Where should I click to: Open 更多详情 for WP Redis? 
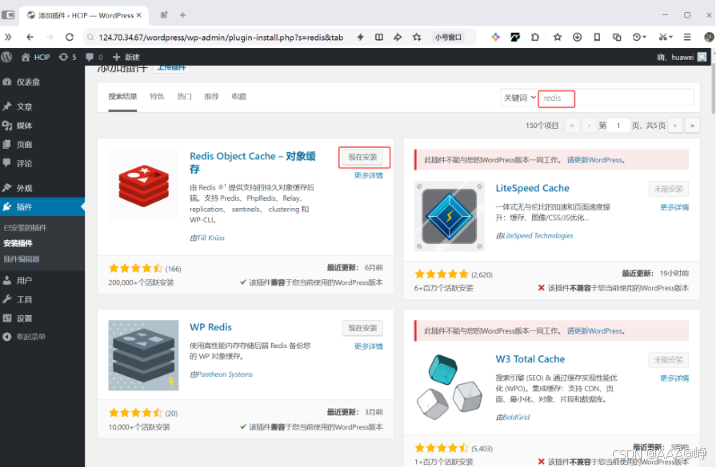[x=369, y=346]
